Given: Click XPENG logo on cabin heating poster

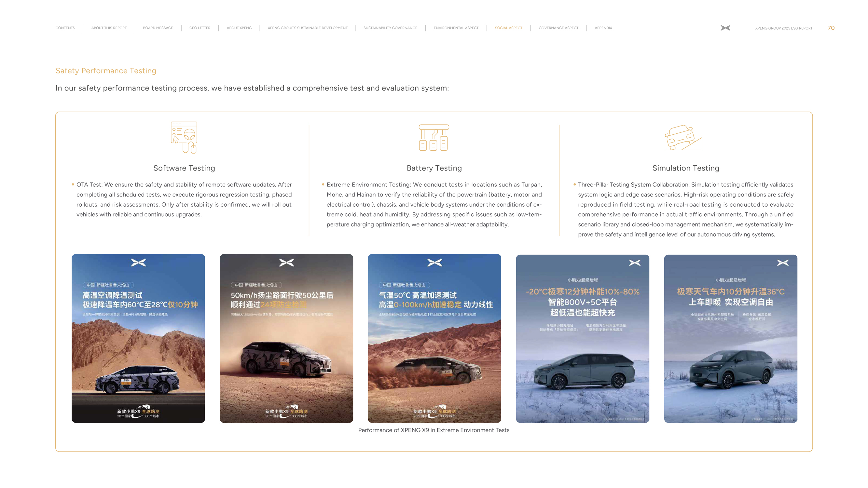Looking at the screenshot, I should (782, 263).
